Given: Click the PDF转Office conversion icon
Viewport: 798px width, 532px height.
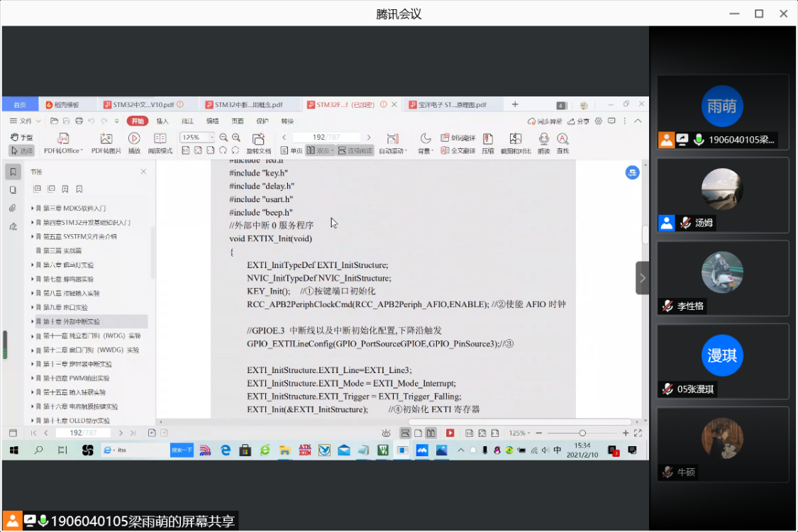Looking at the screenshot, I should [x=62, y=139].
